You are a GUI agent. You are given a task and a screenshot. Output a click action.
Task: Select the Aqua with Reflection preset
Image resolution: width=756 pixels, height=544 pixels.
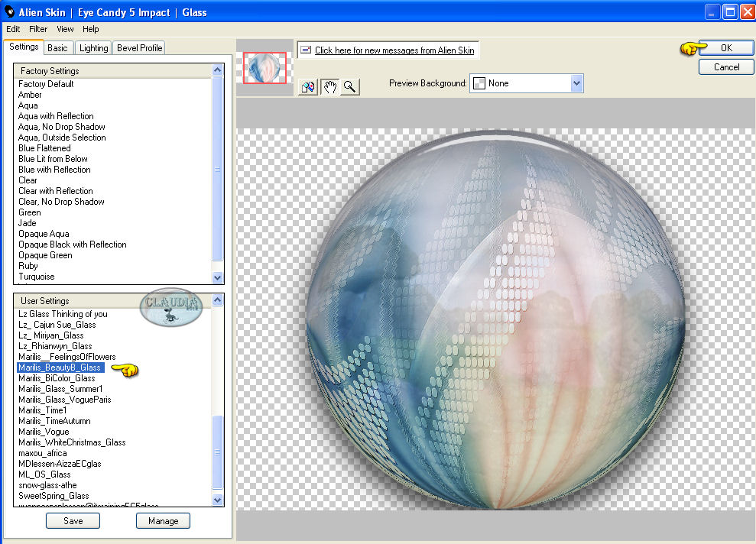56,116
